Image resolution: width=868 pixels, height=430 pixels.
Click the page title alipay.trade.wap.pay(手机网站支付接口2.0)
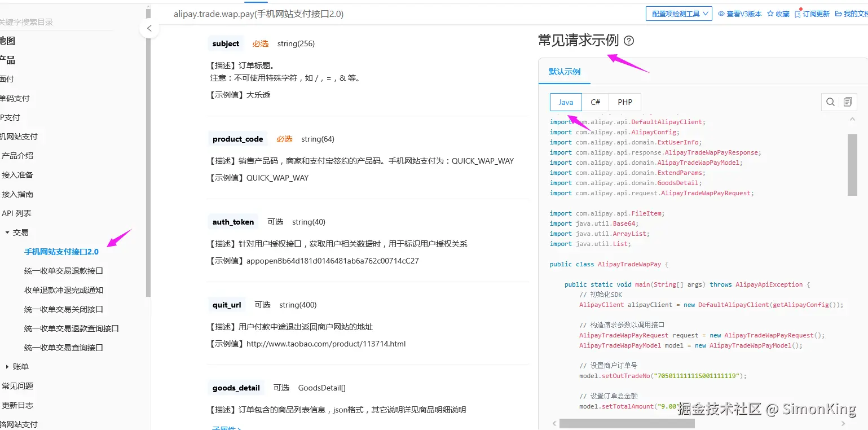tap(258, 14)
